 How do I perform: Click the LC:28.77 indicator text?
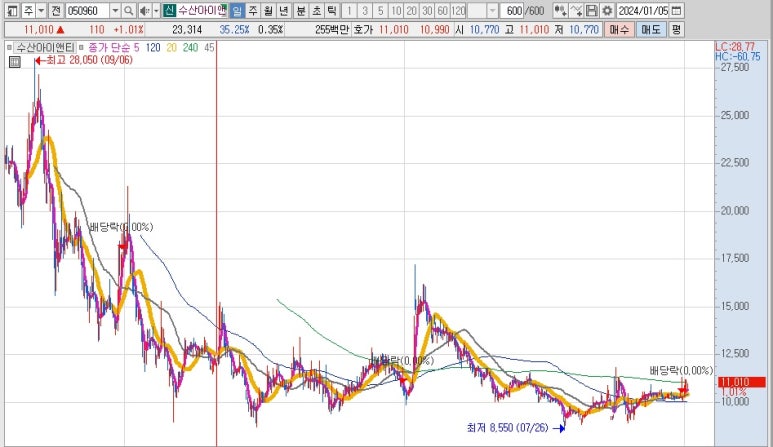tap(735, 47)
